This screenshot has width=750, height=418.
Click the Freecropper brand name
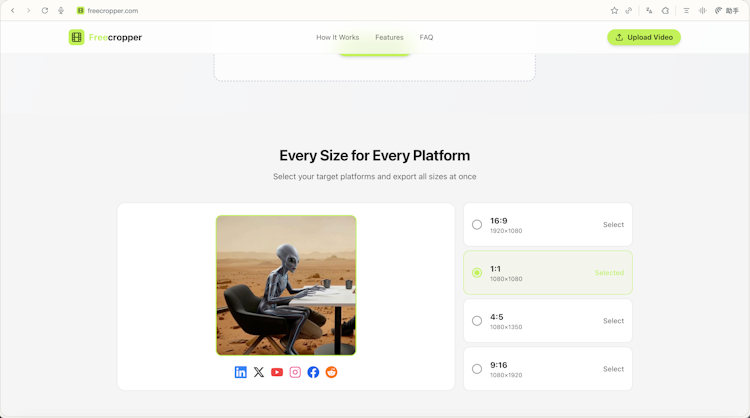point(115,37)
